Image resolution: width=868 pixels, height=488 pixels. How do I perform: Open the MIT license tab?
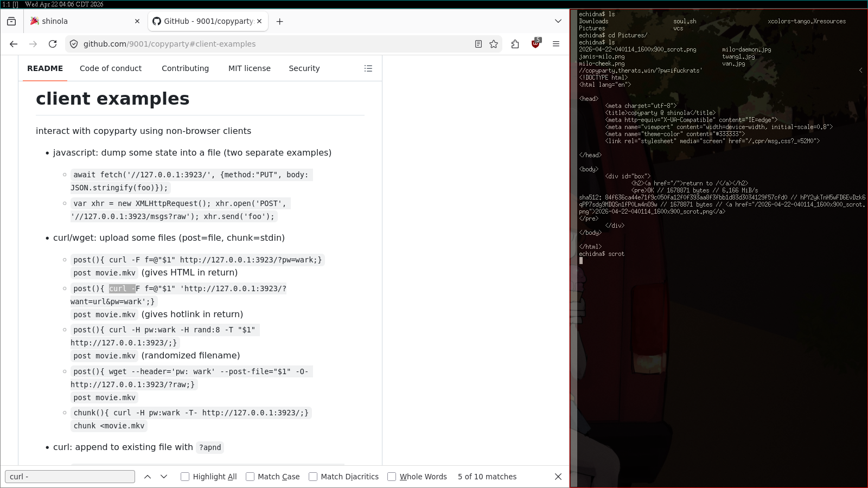pyautogui.click(x=249, y=68)
